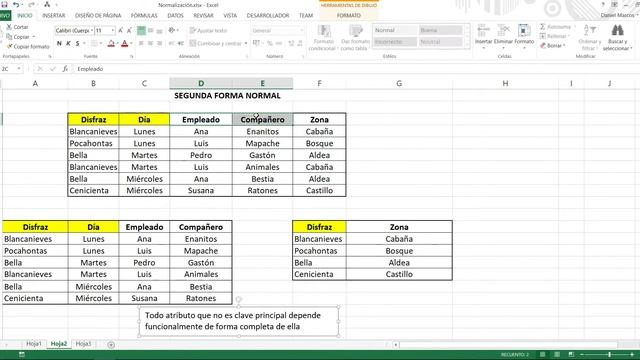
Task: Click the Copiar button
Action: pyautogui.click(x=18, y=37)
